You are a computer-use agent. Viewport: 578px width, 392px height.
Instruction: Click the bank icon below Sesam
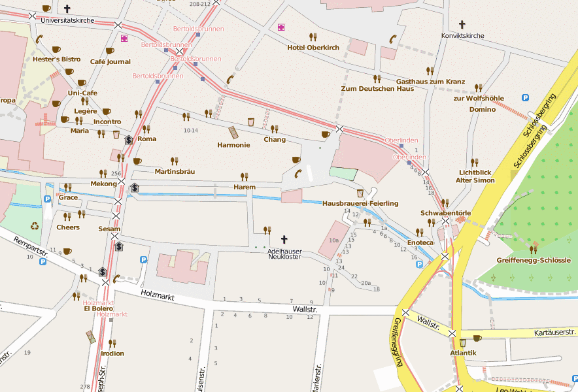119,246
